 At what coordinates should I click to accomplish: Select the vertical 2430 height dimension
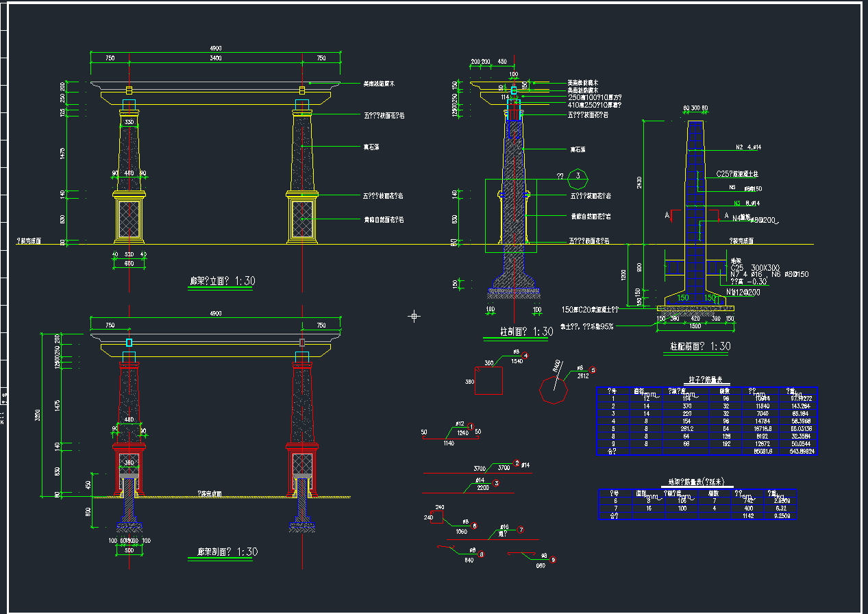pyautogui.click(x=640, y=182)
